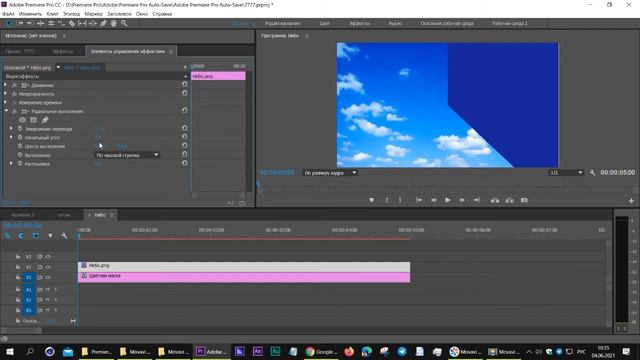Select the Selection arrow tool

coord(9,24)
